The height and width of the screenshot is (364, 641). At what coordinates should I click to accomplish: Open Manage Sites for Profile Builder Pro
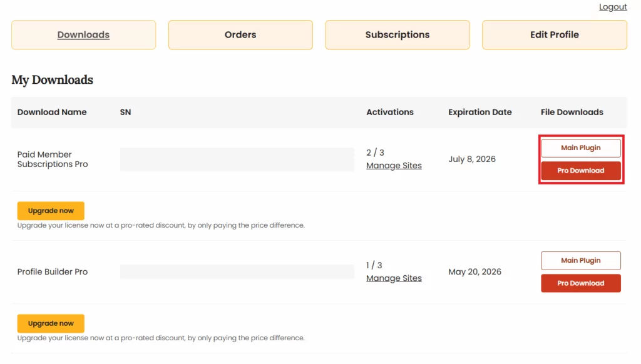394,278
